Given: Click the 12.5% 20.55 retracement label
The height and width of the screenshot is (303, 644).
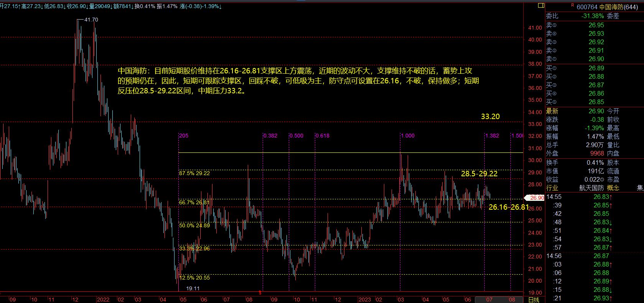Looking at the screenshot, I should [x=194, y=277].
